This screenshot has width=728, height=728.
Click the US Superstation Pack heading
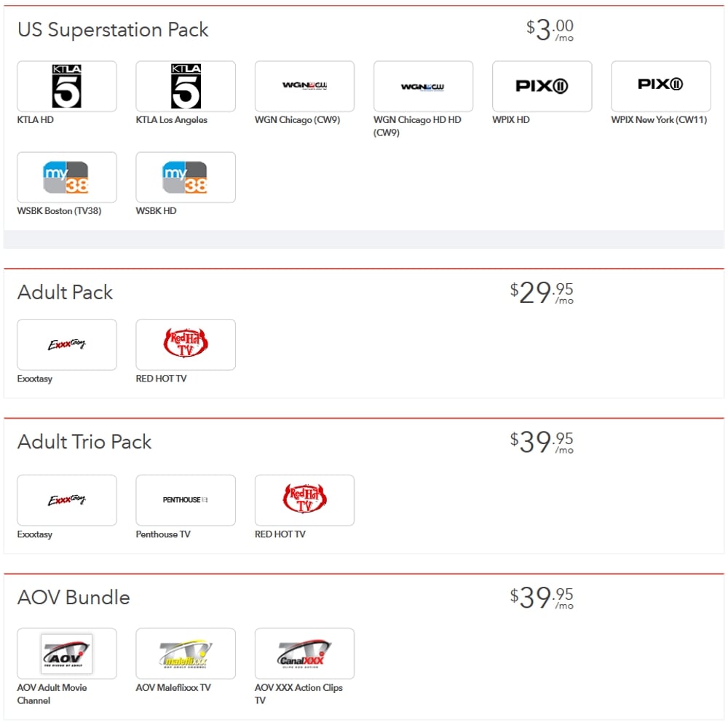113,30
